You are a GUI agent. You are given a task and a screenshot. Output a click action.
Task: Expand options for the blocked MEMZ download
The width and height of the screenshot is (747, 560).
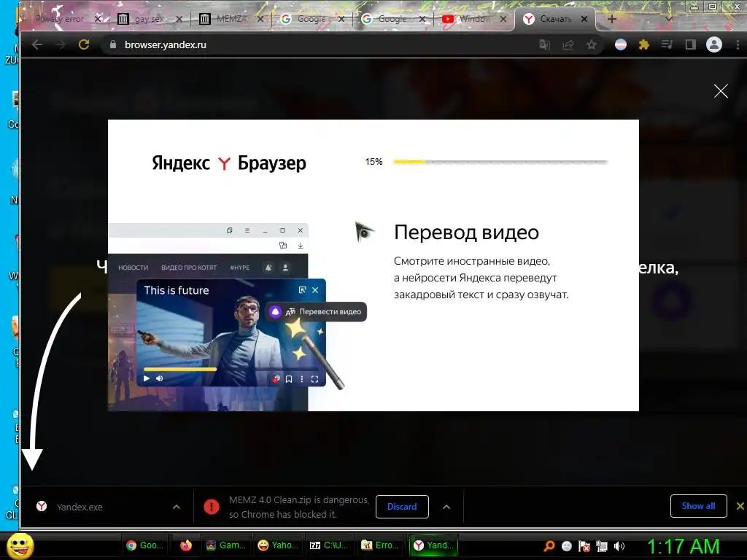(446, 507)
